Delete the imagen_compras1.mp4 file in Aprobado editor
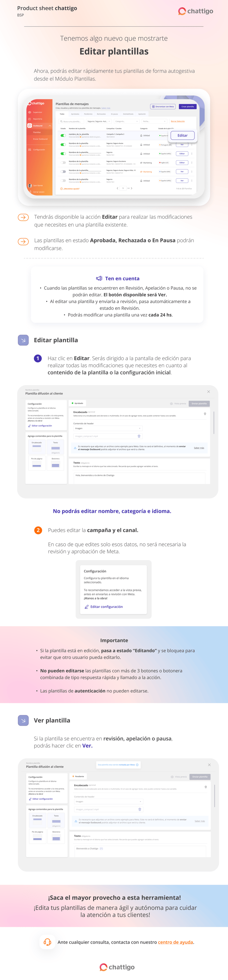Image resolution: width=228 pixels, height=980 pixels. [139, 436]
